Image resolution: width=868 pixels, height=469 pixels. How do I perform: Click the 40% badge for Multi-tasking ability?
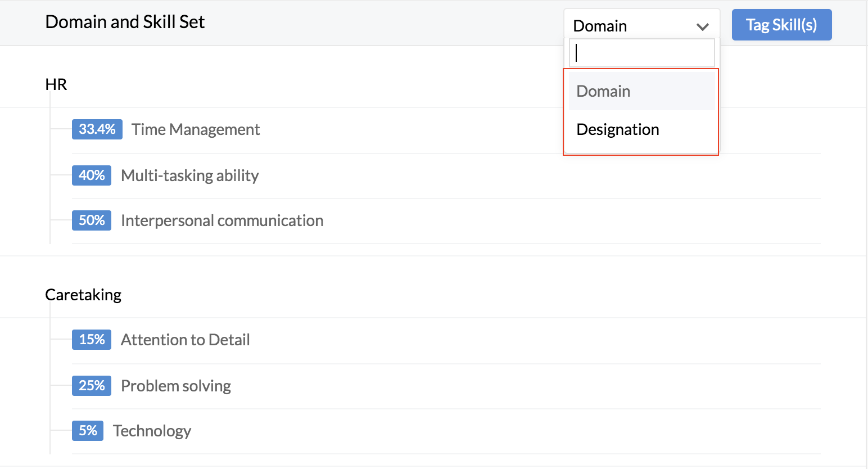click(92, 175)
